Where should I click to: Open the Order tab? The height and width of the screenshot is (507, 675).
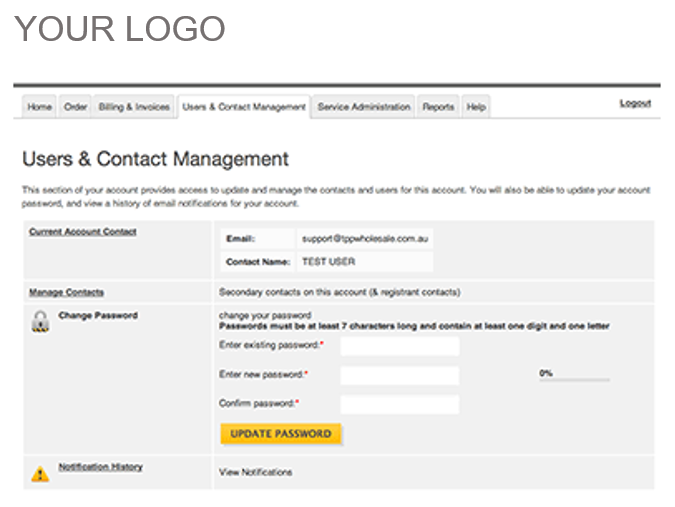[x=76, y=107]
